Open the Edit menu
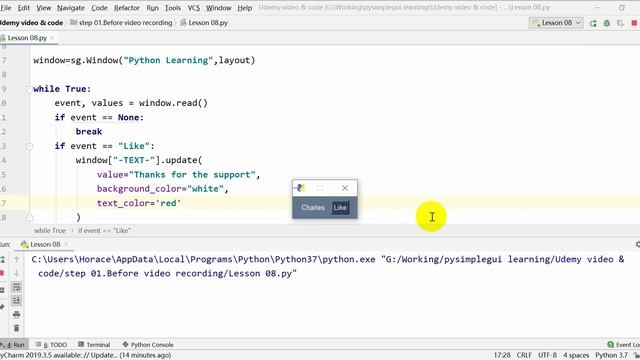 click(23, 8)
